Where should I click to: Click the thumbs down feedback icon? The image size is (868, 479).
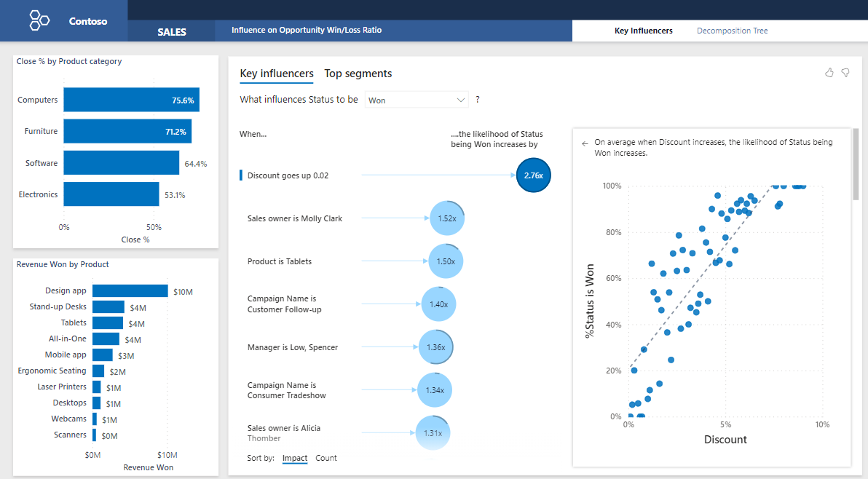click(x=845, y=73)
